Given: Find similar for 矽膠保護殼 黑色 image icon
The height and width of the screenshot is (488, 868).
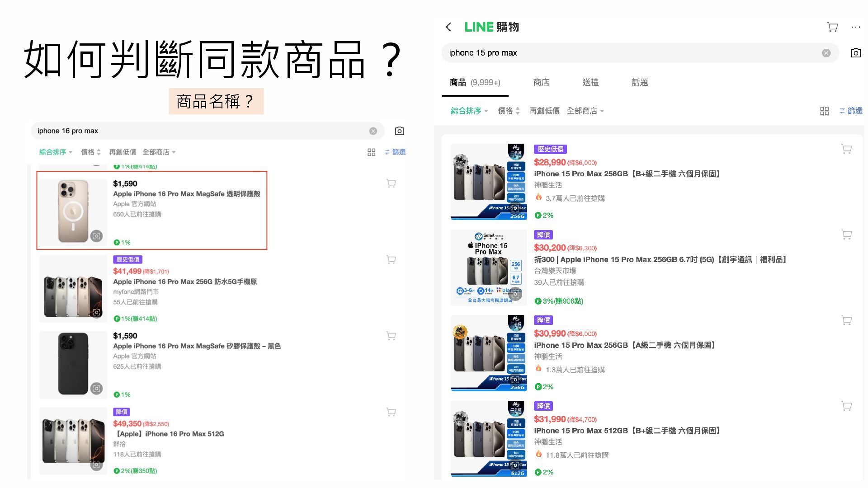Looking at the screenshot, I should 96,388.
